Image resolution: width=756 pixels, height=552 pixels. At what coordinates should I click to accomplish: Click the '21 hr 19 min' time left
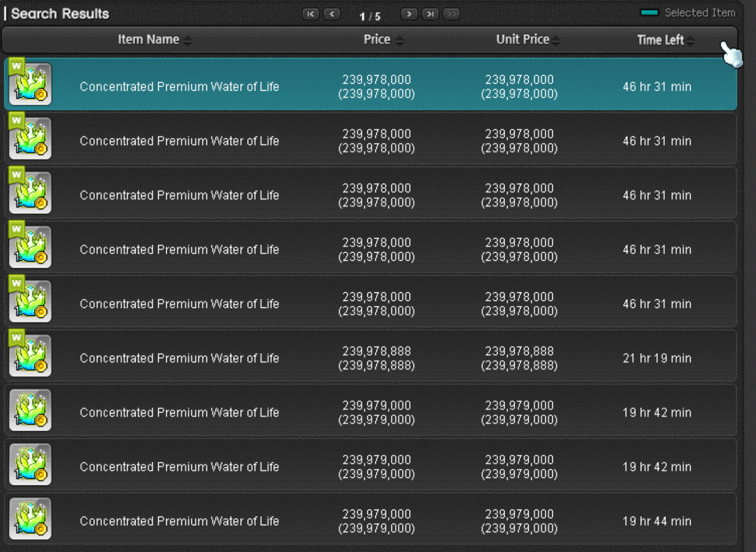point(657,358)
